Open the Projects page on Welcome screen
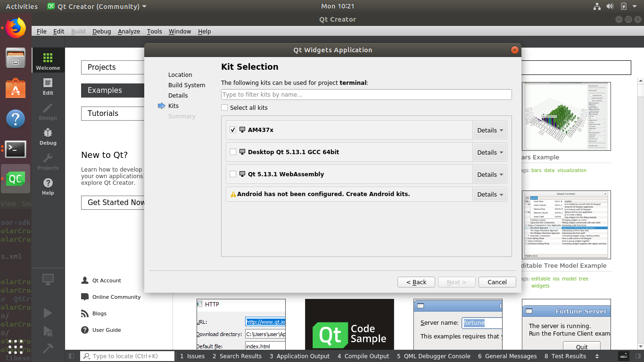The image size is (644, 362). 113,67
